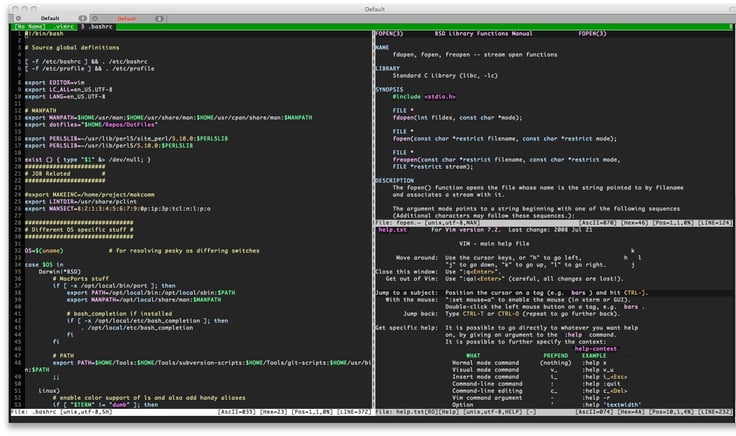Screen dimensions: 736x436
Task: Click the '# bash_completion if installed' comment
Action: pyautogui.click(x=119, y=314)
